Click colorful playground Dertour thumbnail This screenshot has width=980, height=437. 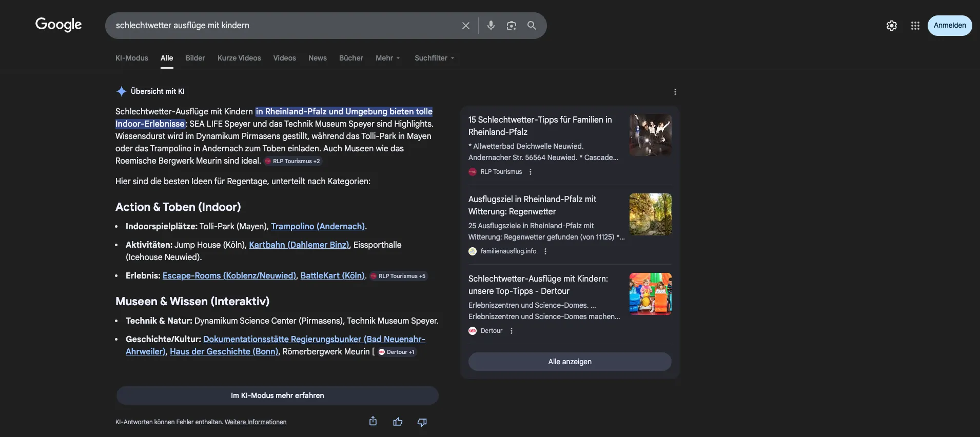[x=651, y=294]
